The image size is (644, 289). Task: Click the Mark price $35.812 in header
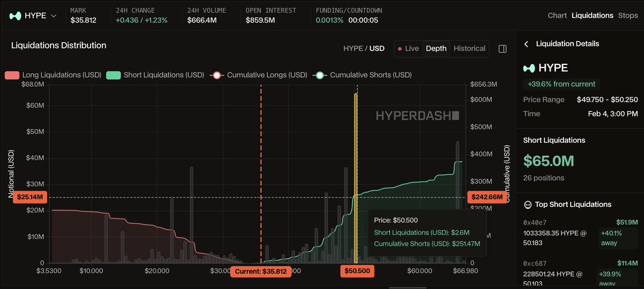pos(83,20)
